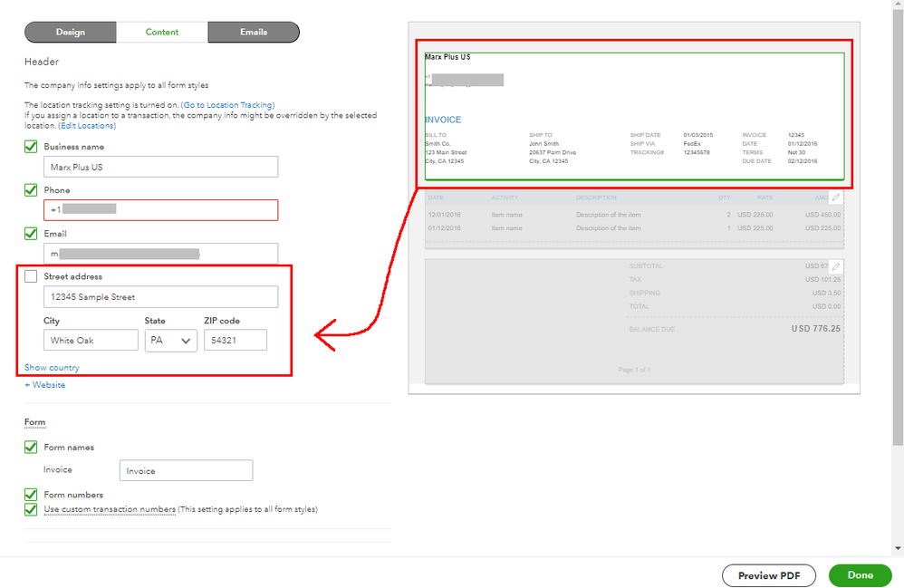Click the Header section heading
The width and height of the screenshot is (904, 588).
pos(42,62)
